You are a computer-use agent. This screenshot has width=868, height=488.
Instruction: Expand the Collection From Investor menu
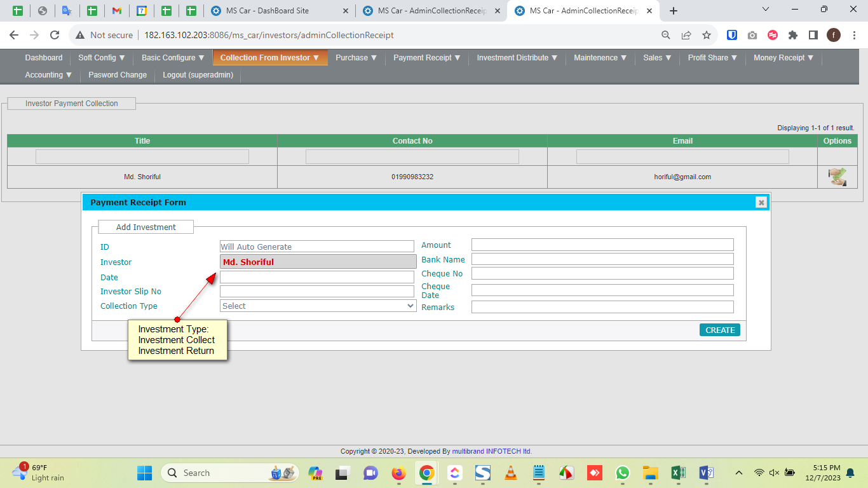[269, 58]
